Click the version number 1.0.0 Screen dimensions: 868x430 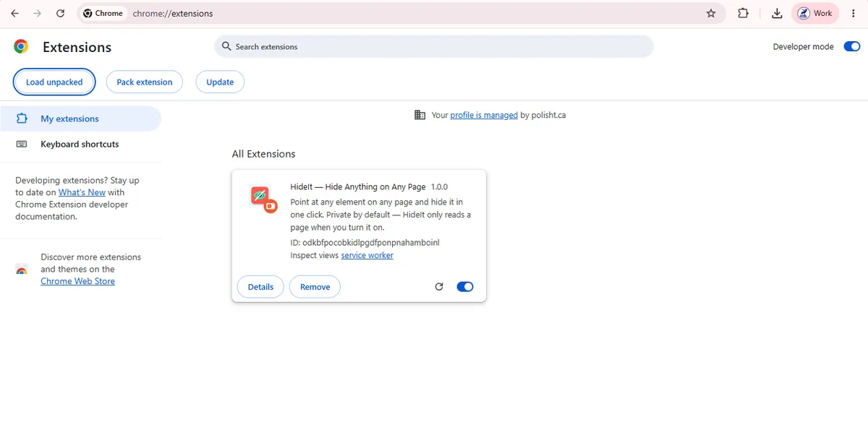pyautogui.click(x=439, y=186)
